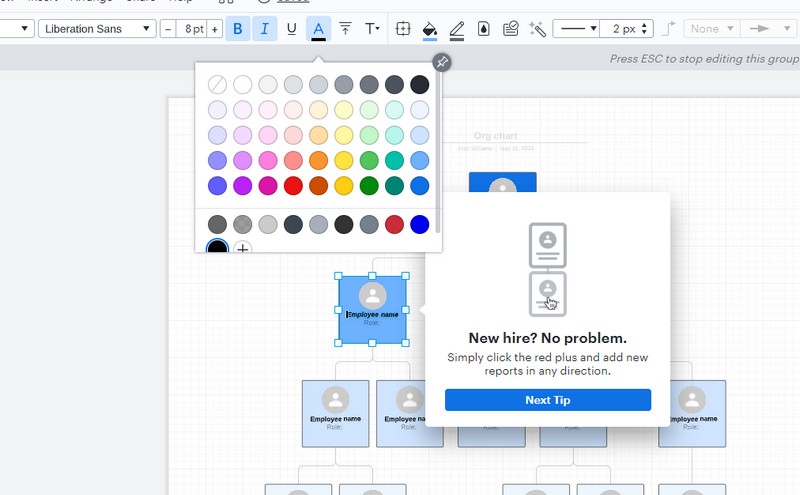The image size is (800, 495).
Task: Toggle italic text formatting
Action: pos(265,29)
